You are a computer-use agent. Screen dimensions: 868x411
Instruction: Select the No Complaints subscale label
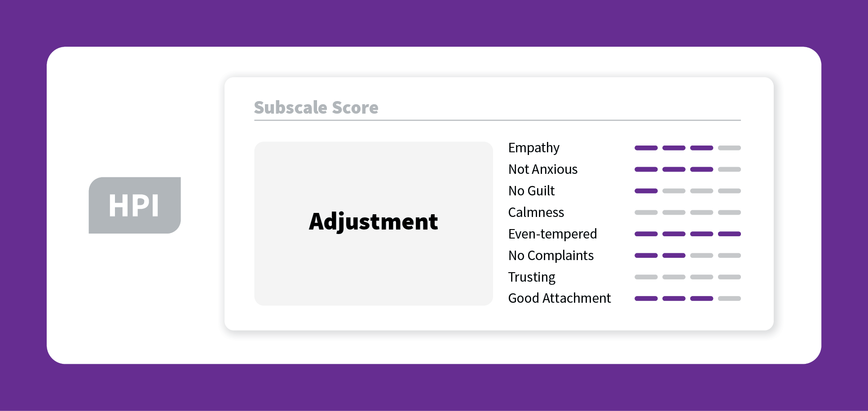pyautogui.click(x=551, y=256)
